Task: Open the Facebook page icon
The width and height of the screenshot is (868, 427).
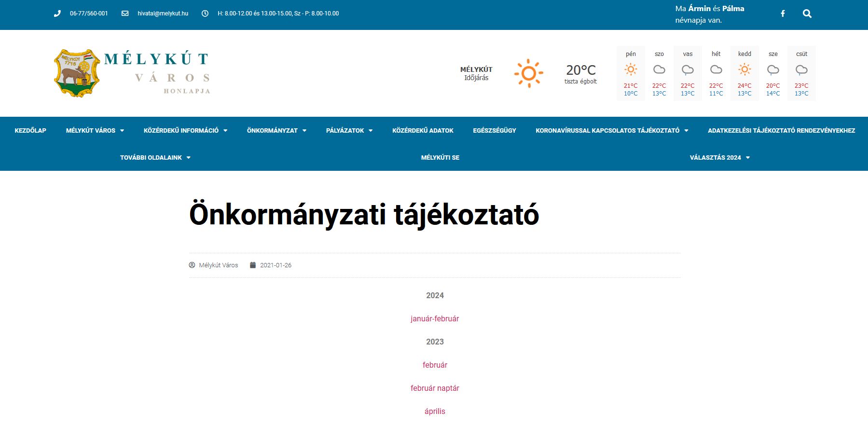Action: tap(783, 14)
